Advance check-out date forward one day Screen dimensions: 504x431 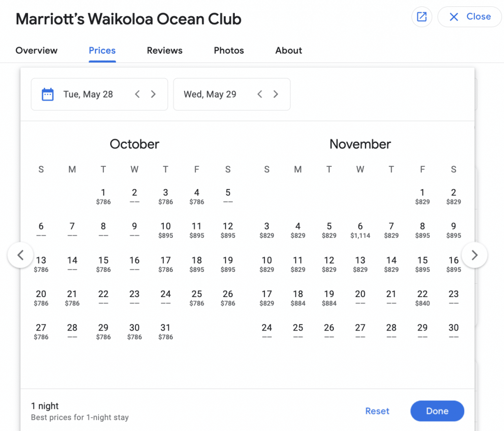[276, 95]
